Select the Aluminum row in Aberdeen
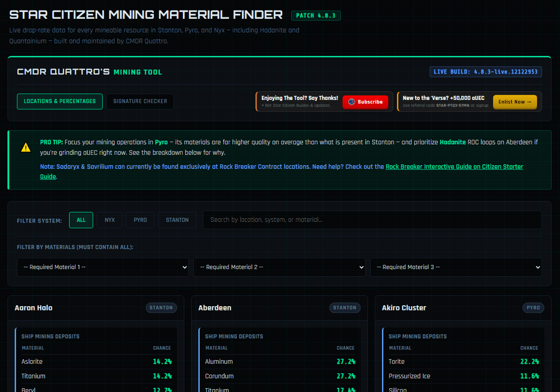The image size is (560, 392). click(x=280, y=362)
